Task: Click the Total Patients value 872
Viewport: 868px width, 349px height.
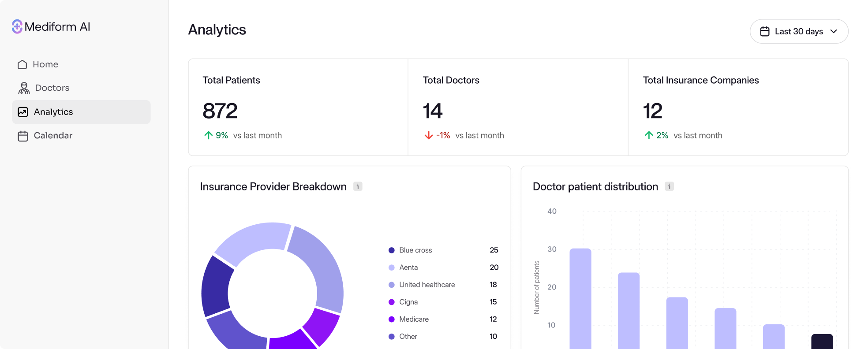Action: pos(220,111)
